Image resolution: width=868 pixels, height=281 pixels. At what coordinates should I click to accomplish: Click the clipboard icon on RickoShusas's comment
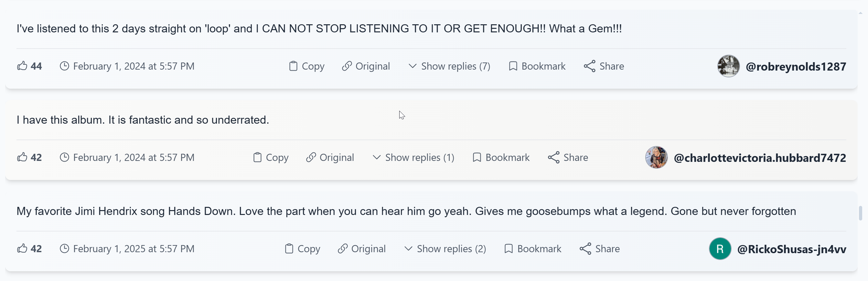[x=289, y=249]
